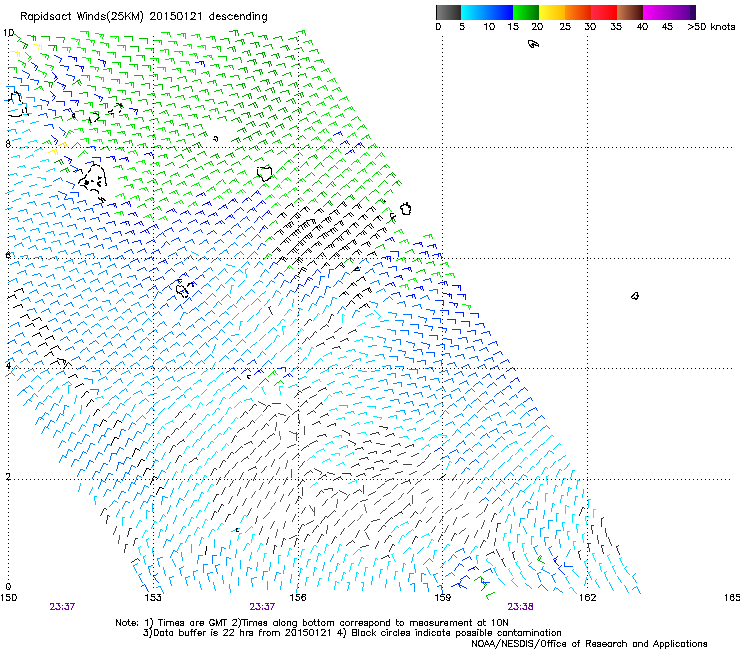Click the word "descending" in the title
The height and width of the screenshot is (650, 740).
[x=238, y=17]
